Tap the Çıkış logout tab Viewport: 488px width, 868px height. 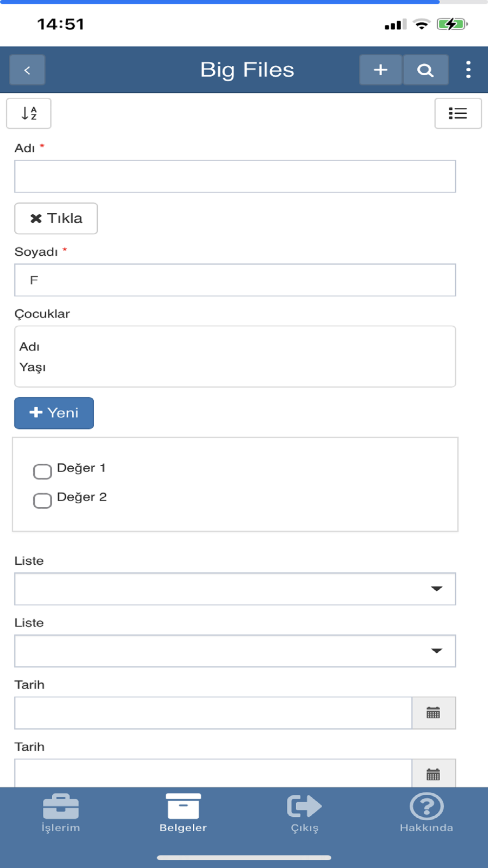tap(305, 813)
